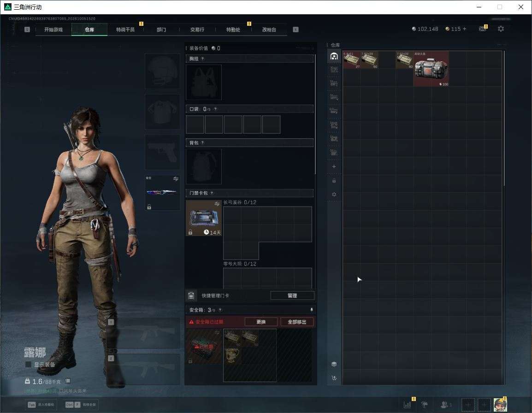
Task: Click help icon next to 口袋
Action: point(215,109)
